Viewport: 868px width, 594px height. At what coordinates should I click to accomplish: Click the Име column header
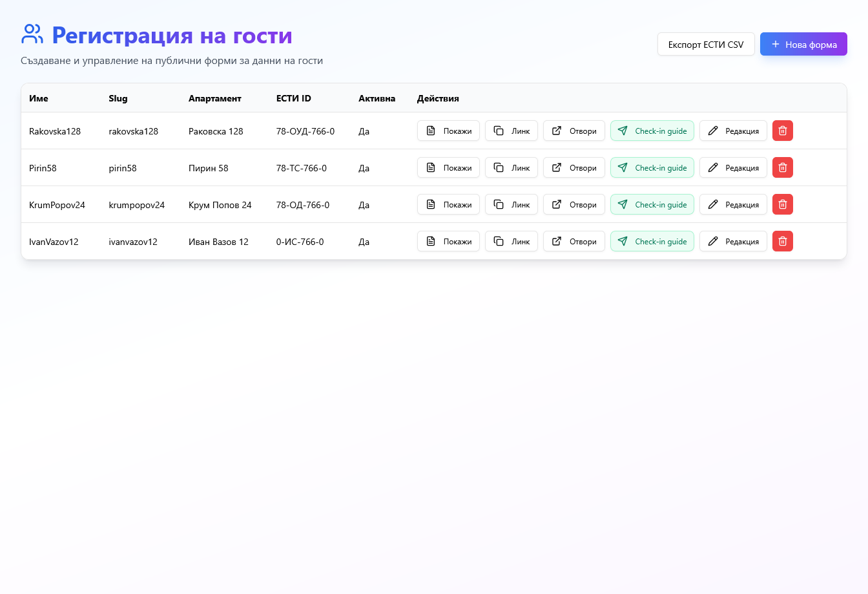pyautogui.click(x=39, y=98)
